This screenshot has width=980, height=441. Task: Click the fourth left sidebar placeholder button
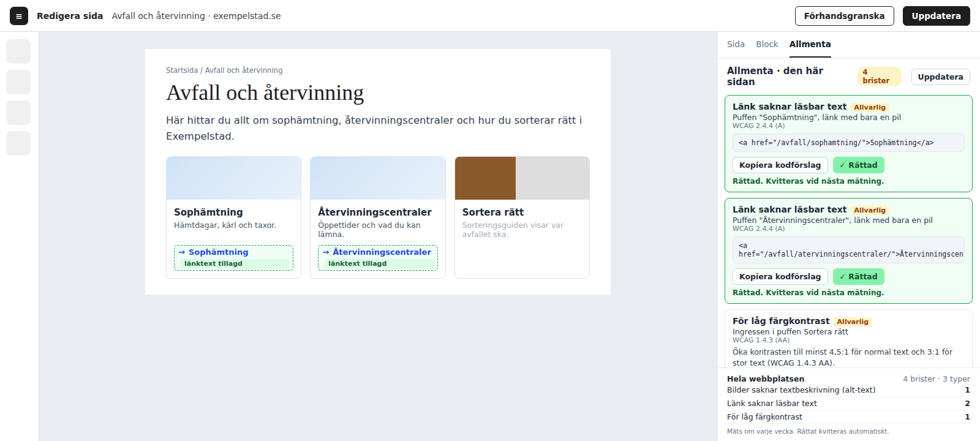[18, 143]
